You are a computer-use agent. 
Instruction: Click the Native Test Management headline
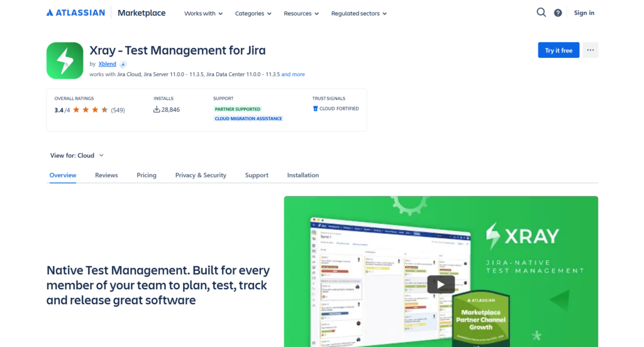[158, 285]
